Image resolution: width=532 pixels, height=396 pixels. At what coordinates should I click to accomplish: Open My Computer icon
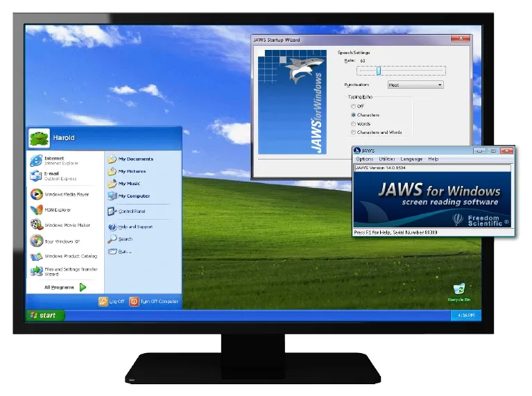[x=112, y=196]
